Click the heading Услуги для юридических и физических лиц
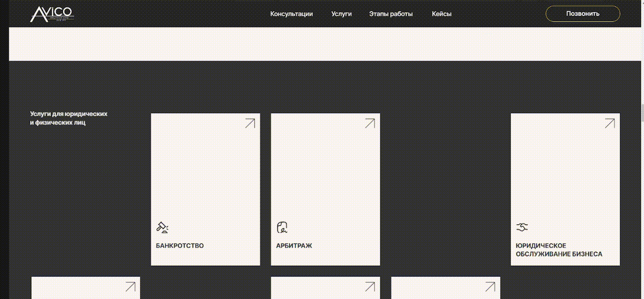The width and height of the screenshot is (644, 299). click(x=69, y=118)
